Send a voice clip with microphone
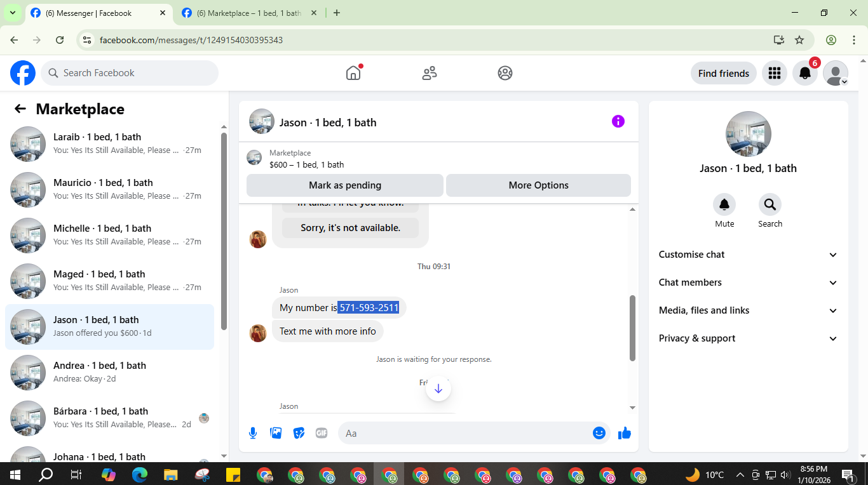868x485 pixels. [x=253, y=433]
